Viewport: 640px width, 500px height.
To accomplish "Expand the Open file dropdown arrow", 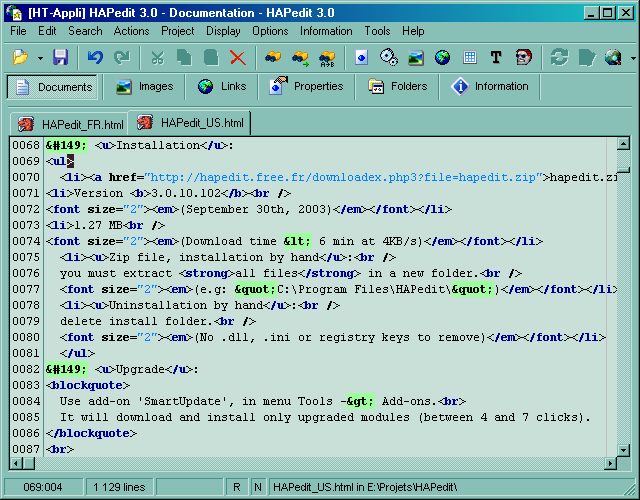I will coord(40,58).
